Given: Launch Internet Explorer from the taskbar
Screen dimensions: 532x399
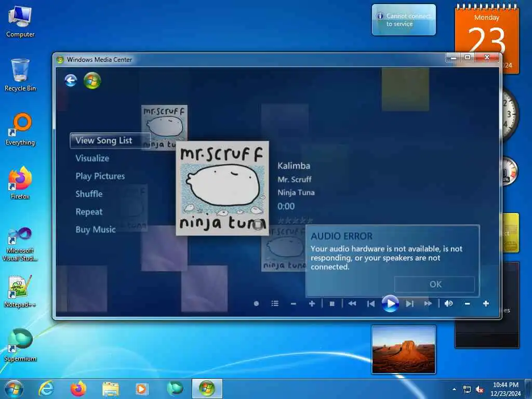Looking at the screenshot, I should (46, 389).
